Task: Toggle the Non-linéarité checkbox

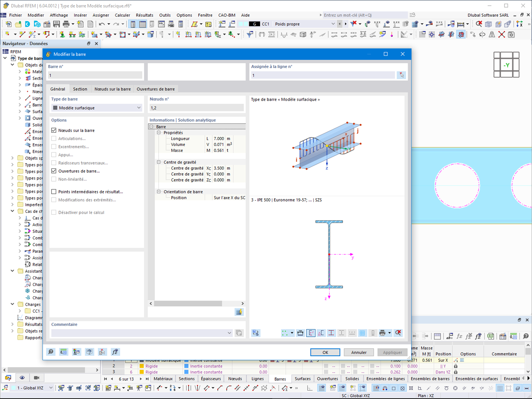Action: pos(54,179)
